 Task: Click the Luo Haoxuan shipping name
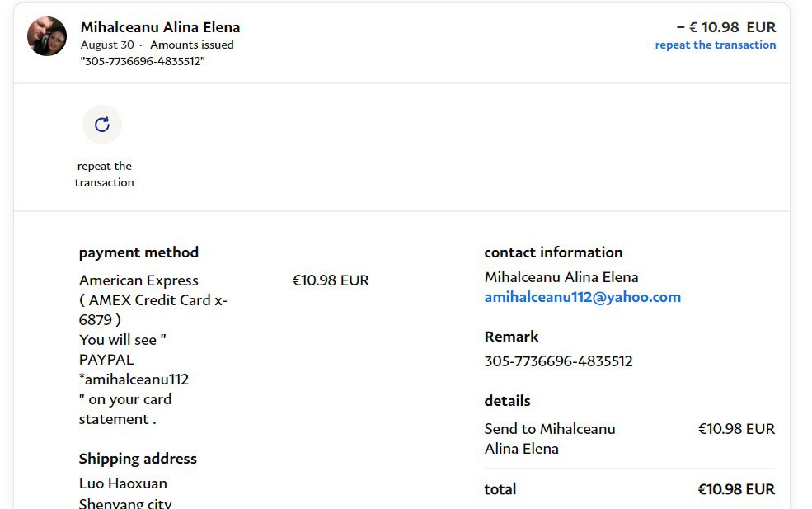123,483
